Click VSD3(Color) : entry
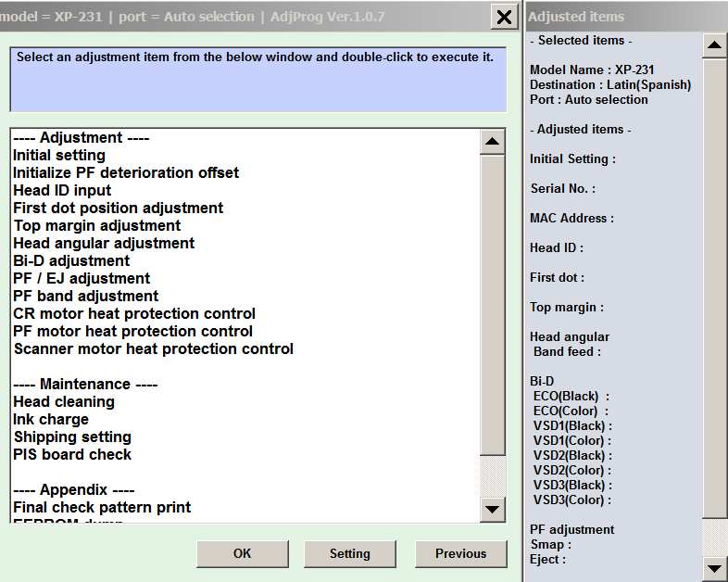The width and height of the screenshot is (728, 582). [572, 500]
